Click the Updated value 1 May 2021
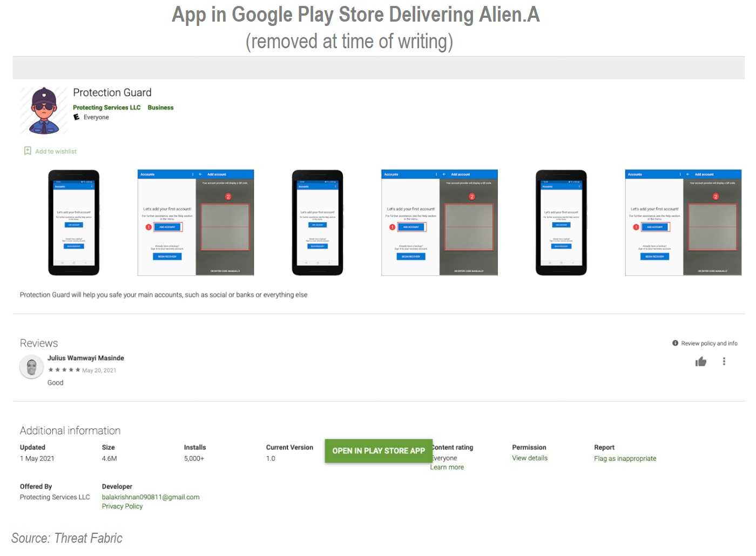The image size is (756, 556). (x=37, y=458)
